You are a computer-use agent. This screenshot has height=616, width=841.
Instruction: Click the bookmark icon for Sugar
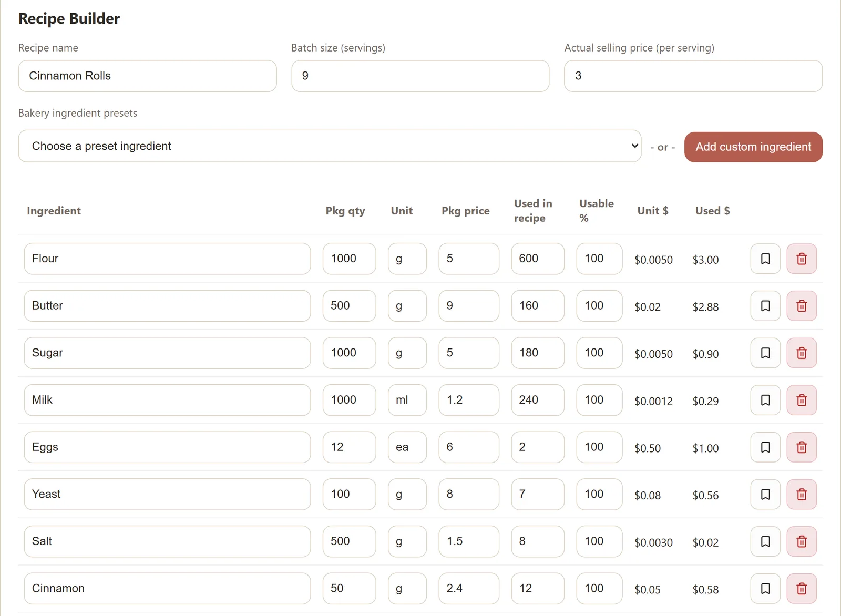click(765, 353)
